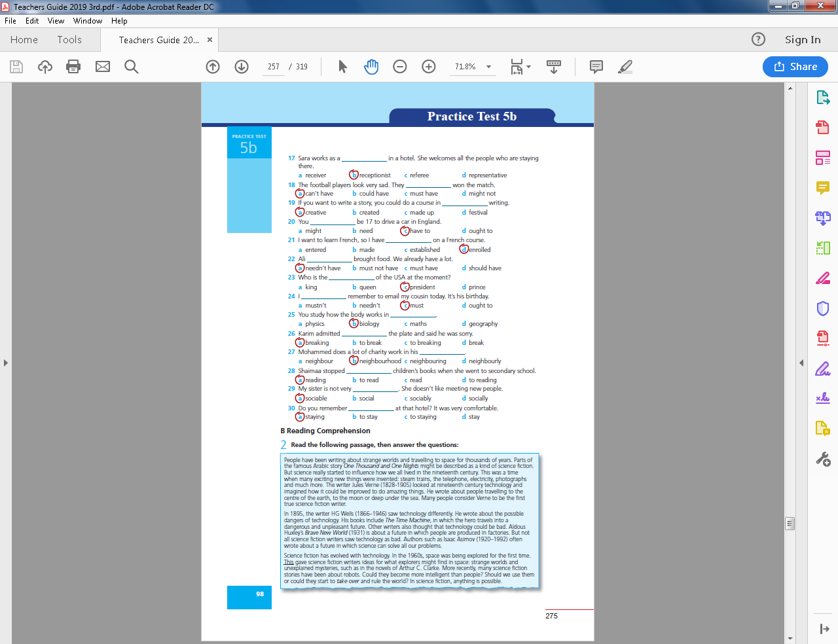Open page fit options dropdown arrow

(x=528, y=67)
